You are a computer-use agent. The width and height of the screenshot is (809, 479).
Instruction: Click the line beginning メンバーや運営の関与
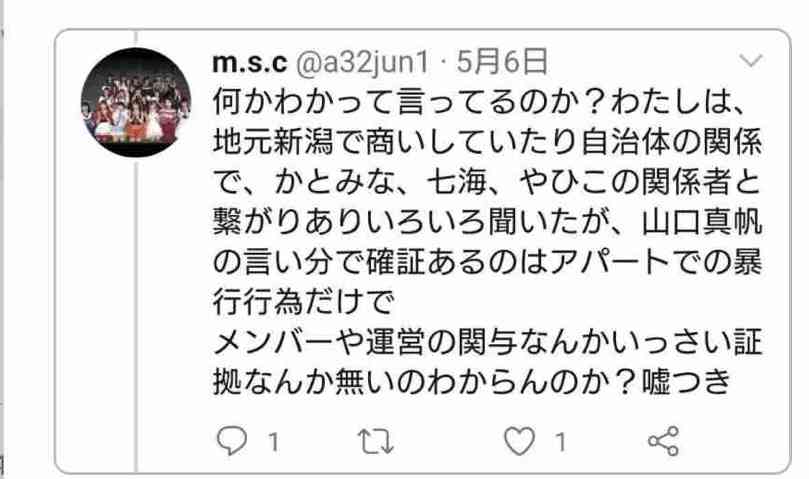(x=487, y=342)
